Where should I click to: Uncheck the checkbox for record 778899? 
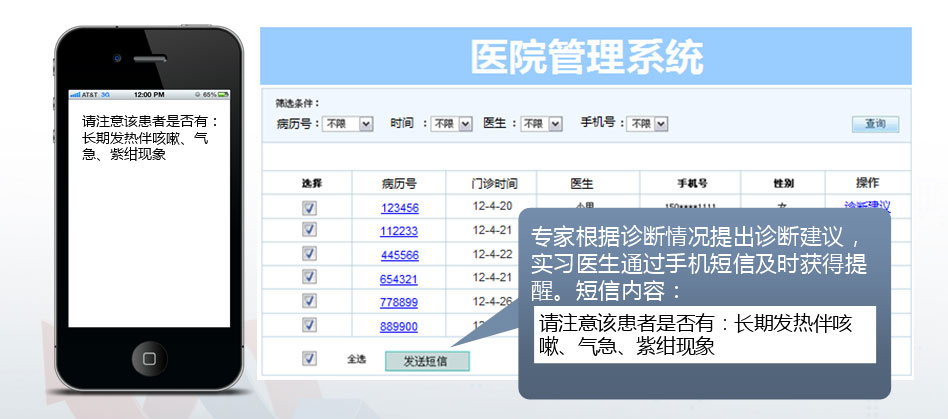[309, 301]
